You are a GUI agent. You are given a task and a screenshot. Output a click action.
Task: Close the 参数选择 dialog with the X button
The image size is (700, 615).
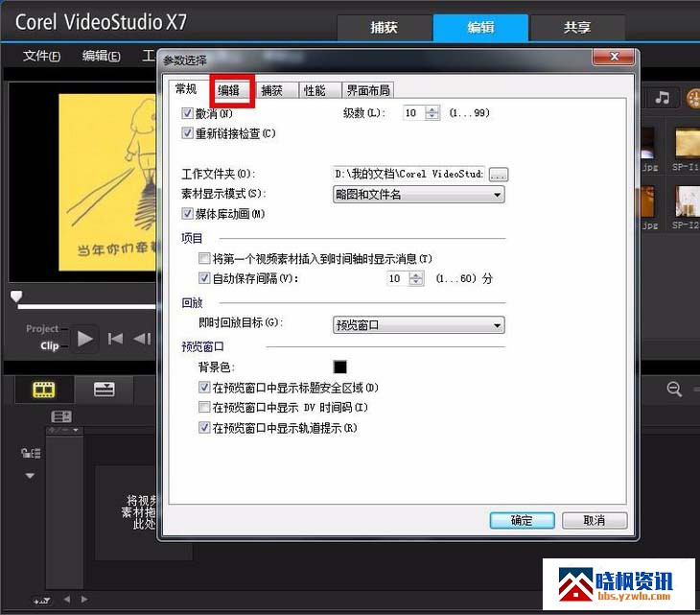614,57
